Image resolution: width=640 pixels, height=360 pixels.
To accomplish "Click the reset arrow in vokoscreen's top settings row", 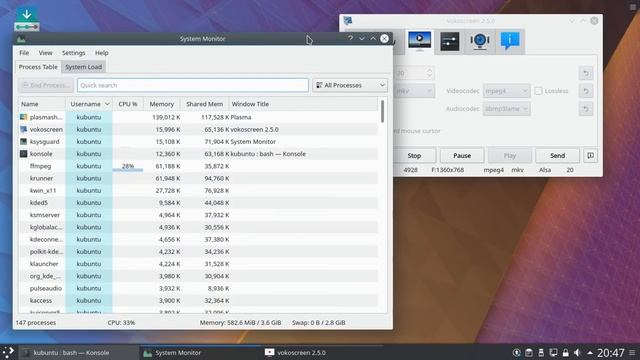I will pyautogui.click(x=586, y=73).
